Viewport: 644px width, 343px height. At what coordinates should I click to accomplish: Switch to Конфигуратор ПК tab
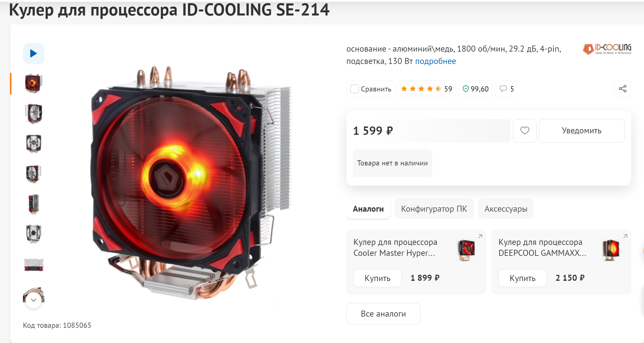pos(434,209)
